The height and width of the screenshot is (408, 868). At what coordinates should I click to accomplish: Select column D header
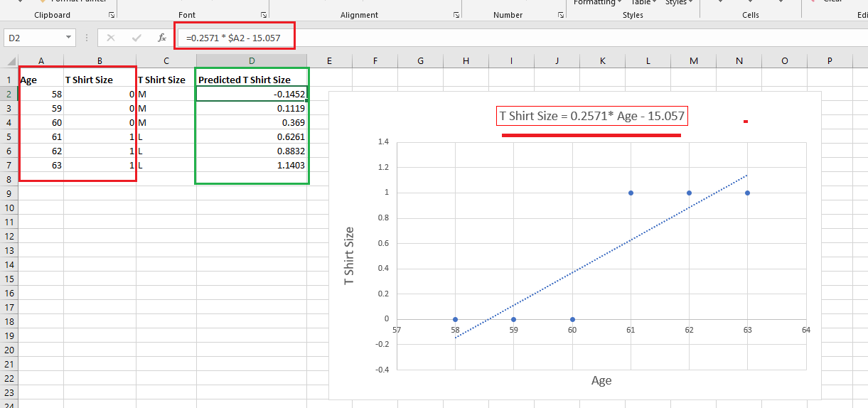coord(252,61)
